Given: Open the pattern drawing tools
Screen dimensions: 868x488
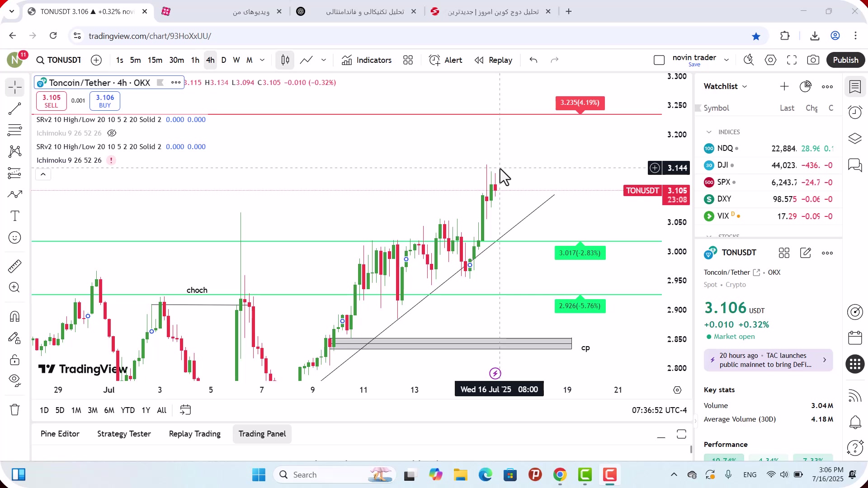Looking at the screenshot, I should (14, 151).
